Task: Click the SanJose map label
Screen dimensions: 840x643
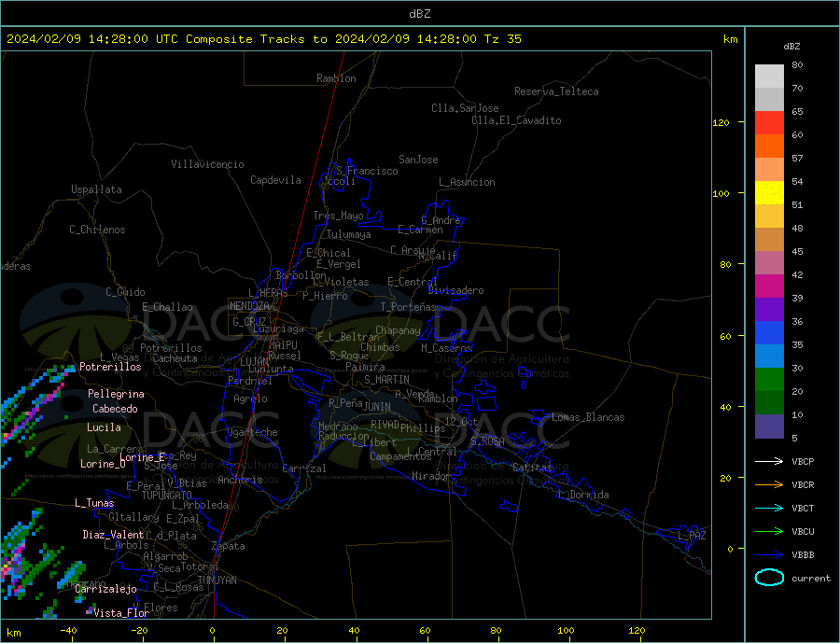Action: pyautogui.click(x=418, y=160)
